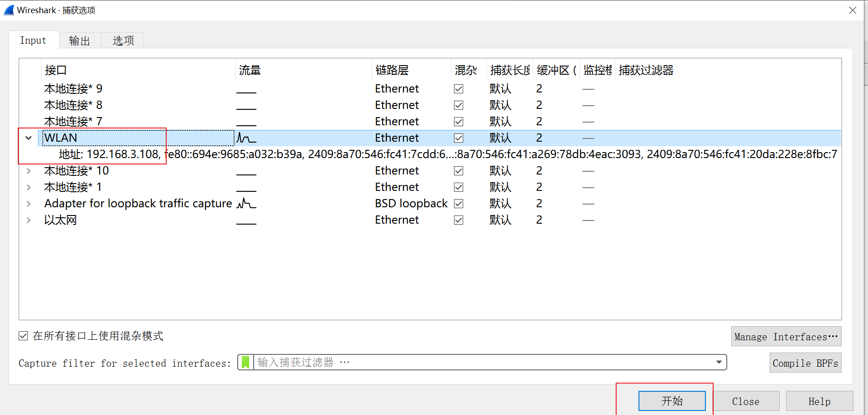Click the green capture filter bookmark icon
868x415 pixels.
245,363
